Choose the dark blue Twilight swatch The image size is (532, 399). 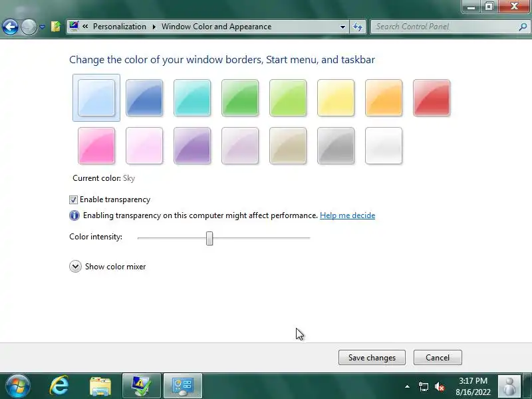pyautogui.click(x=144, y=98)
